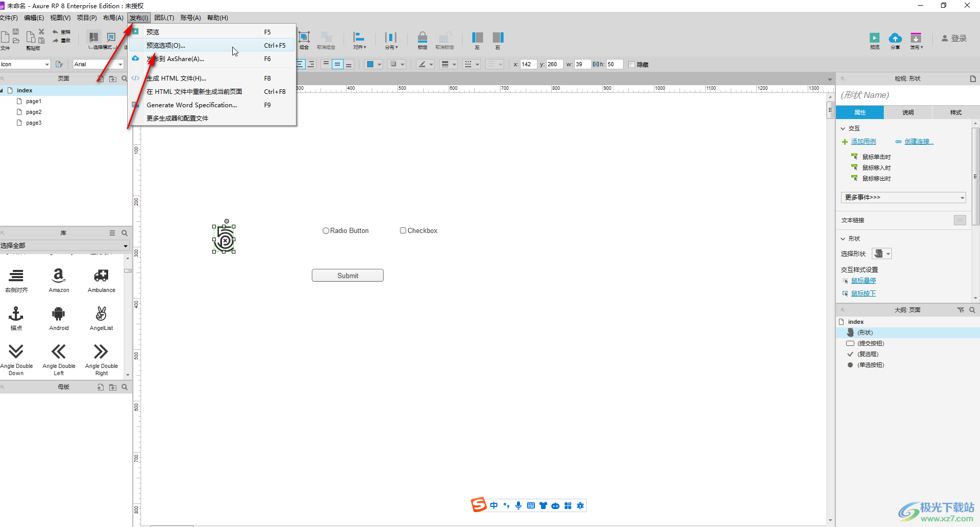Click the Preview (预览) icon in top-right toolbar
The height and width of the screenshot is (527, 980).
tap(874, 38)
